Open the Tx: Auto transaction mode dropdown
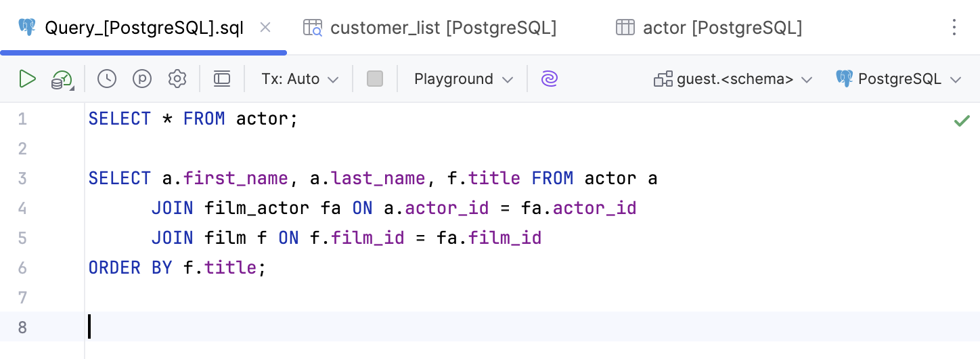 tap(300, 79)
